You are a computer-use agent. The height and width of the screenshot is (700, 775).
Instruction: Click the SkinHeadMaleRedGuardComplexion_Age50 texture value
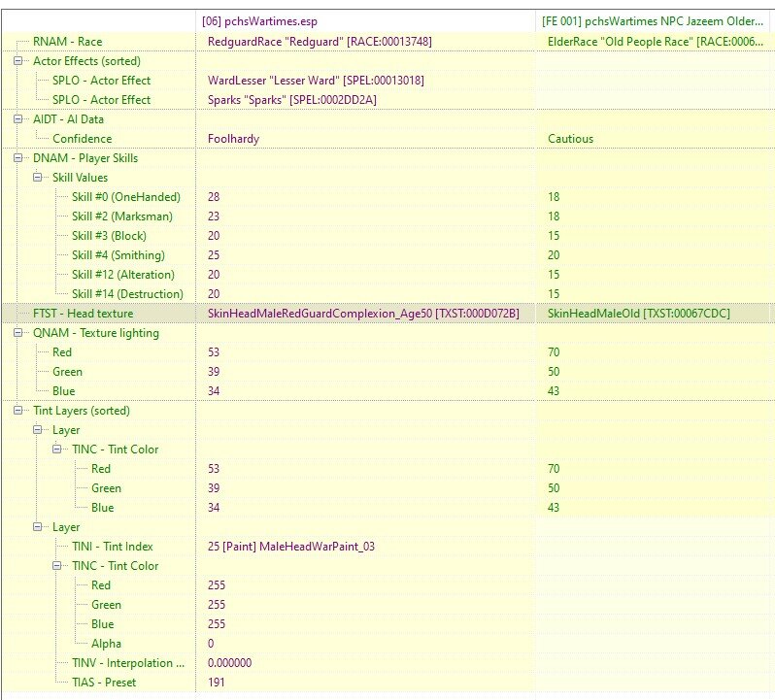pyautogui.click(x=363, y=314)
